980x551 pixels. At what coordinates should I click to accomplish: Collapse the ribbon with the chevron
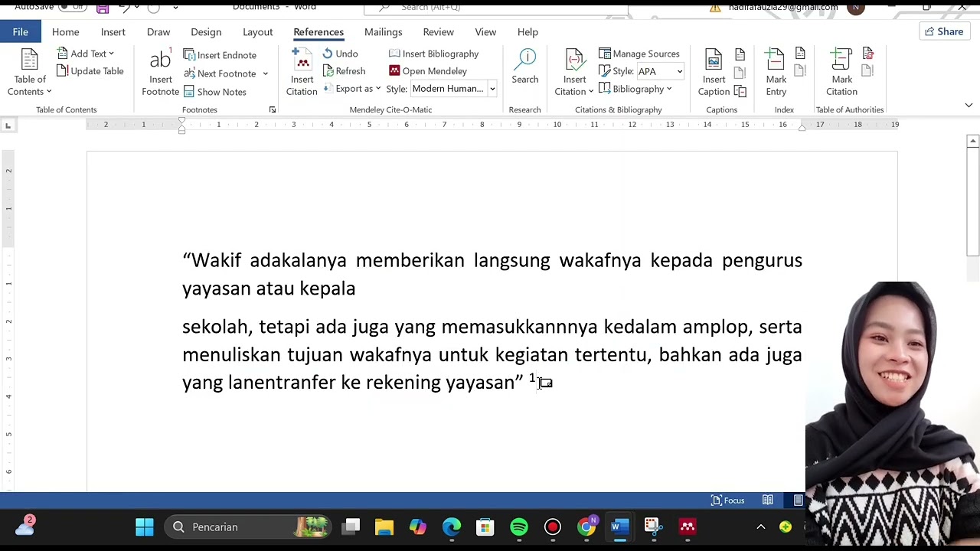coord(969,106)
